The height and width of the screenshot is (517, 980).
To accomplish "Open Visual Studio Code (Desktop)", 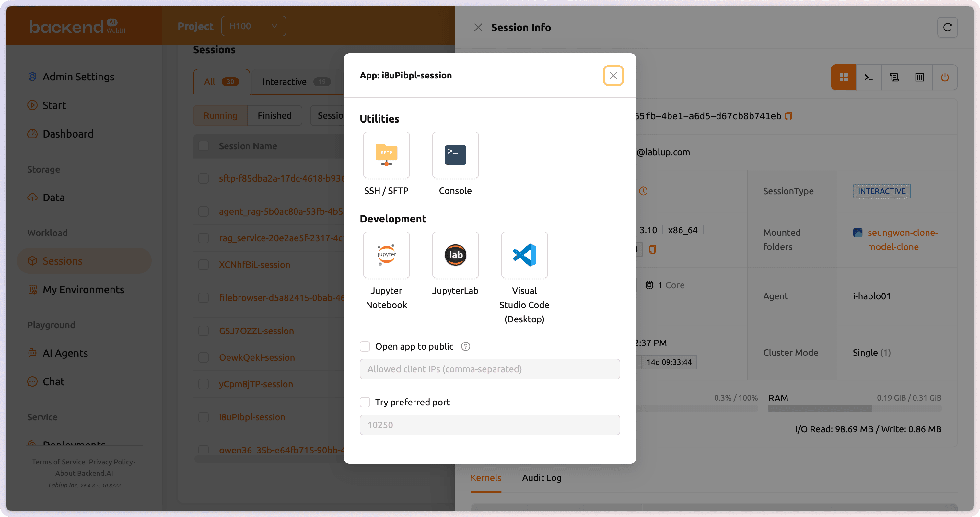I will 524,255.
